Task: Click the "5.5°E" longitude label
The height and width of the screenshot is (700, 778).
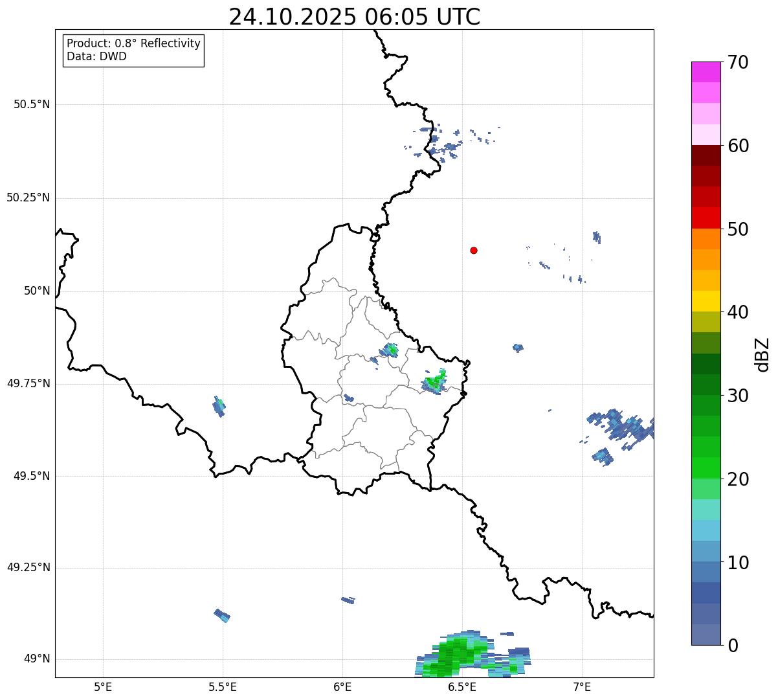Action: click(x=223, y=686)
